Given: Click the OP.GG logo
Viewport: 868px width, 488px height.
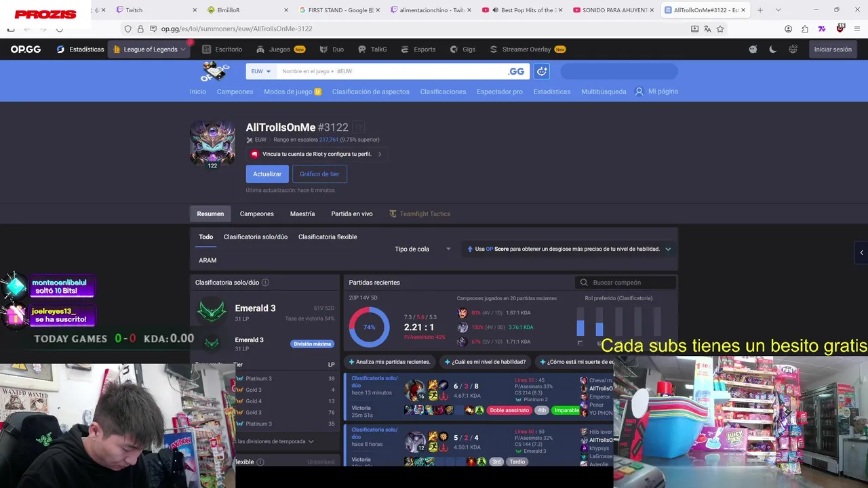Looking at the screenshot, I should point(25,49).
